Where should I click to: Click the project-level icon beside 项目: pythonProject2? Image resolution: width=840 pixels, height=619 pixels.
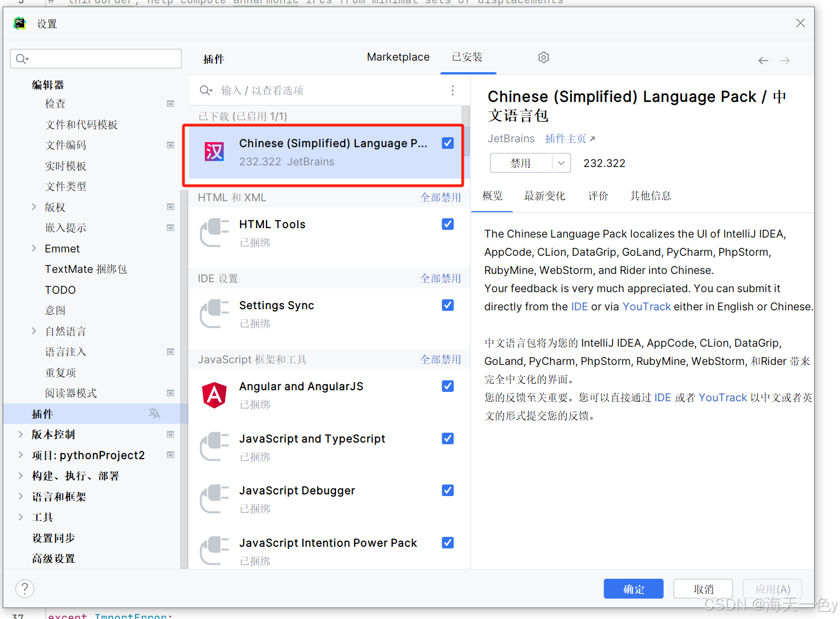pos(171,455)
